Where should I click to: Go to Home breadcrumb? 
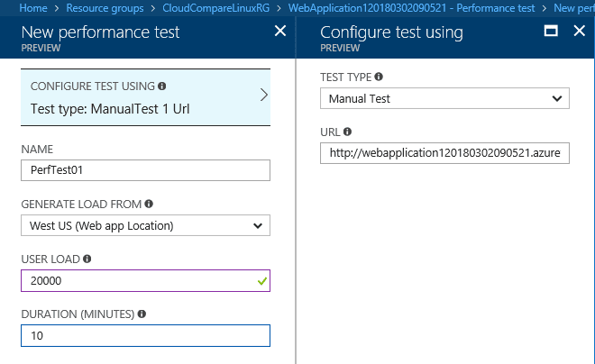33,8
